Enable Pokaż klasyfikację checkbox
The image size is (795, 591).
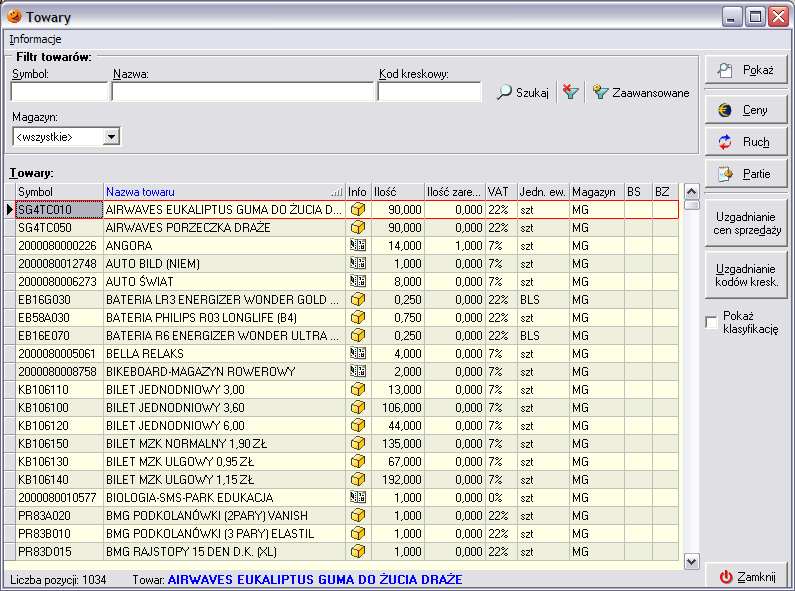click(x=711, y=322)
